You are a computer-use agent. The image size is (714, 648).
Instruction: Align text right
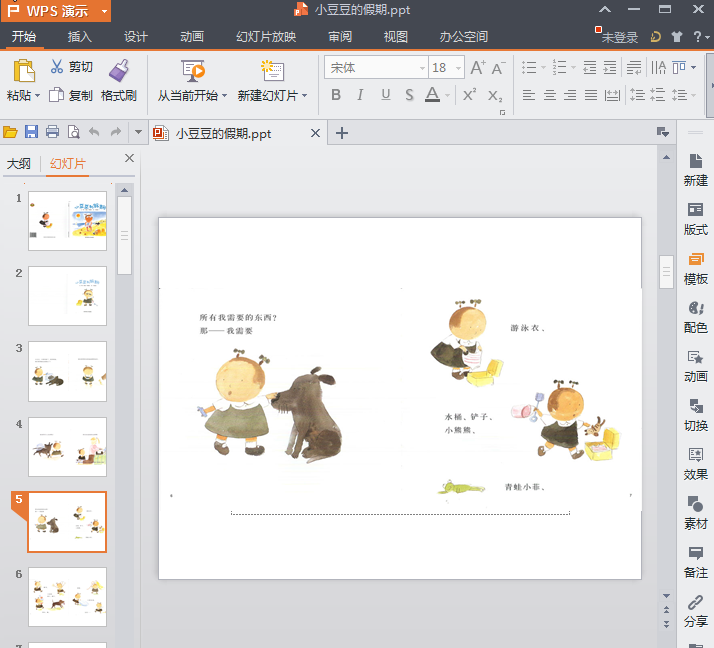570,95
